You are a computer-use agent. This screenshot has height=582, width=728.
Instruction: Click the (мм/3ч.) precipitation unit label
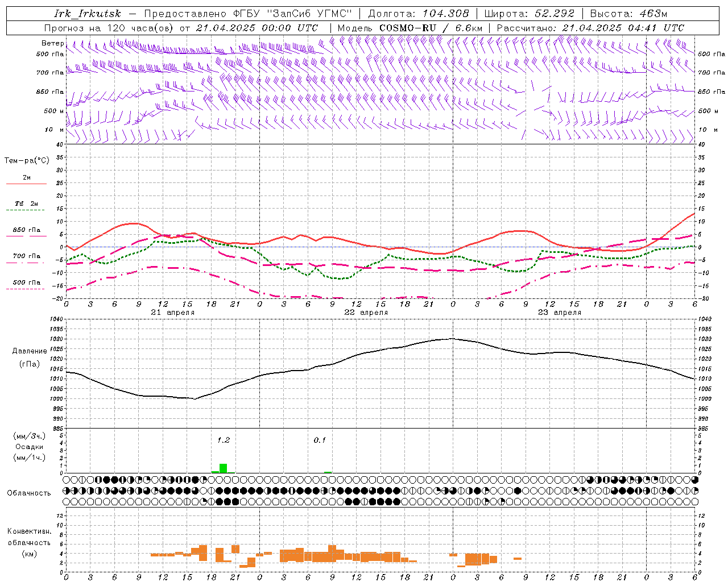[30, 436]
